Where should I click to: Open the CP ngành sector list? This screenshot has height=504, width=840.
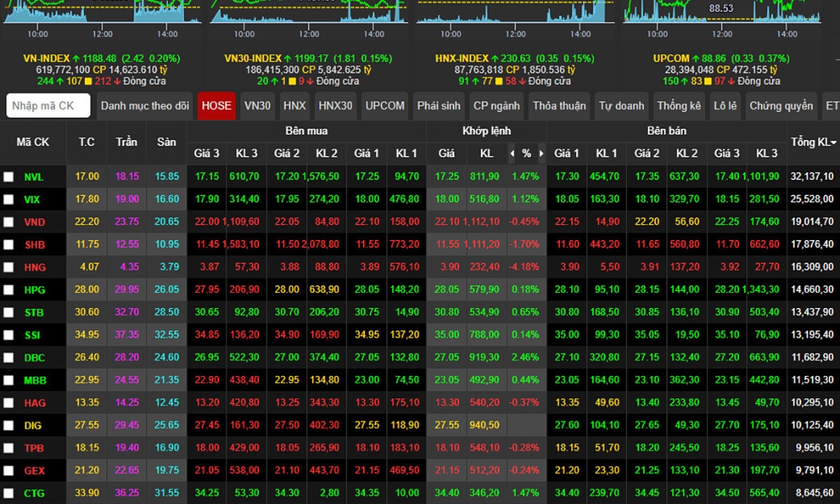click(496, 106)
